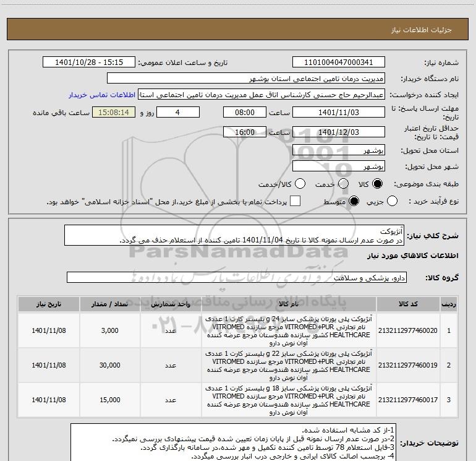Click quantity cell 15,000

(110, 400)
